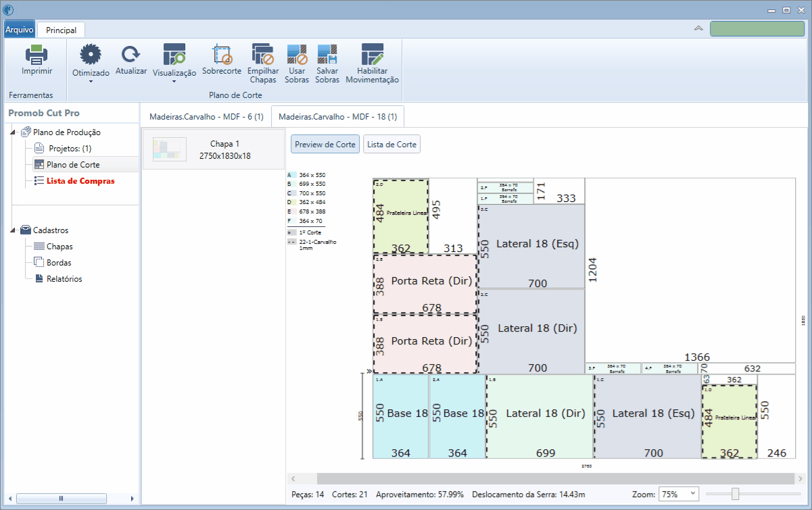
Task: Click the Chapas sheets icon in tree
Action: coord(39,247)
